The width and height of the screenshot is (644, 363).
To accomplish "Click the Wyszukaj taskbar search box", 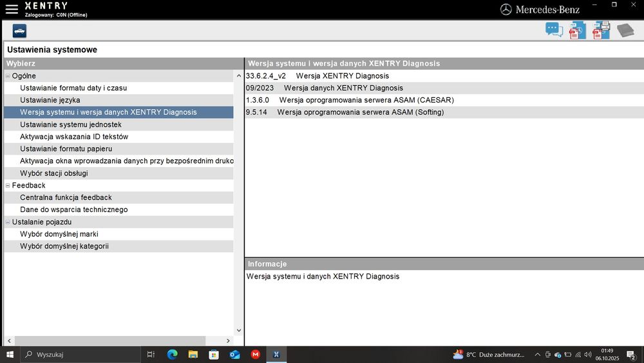I will pyautogui.click(x=79, y=355).
